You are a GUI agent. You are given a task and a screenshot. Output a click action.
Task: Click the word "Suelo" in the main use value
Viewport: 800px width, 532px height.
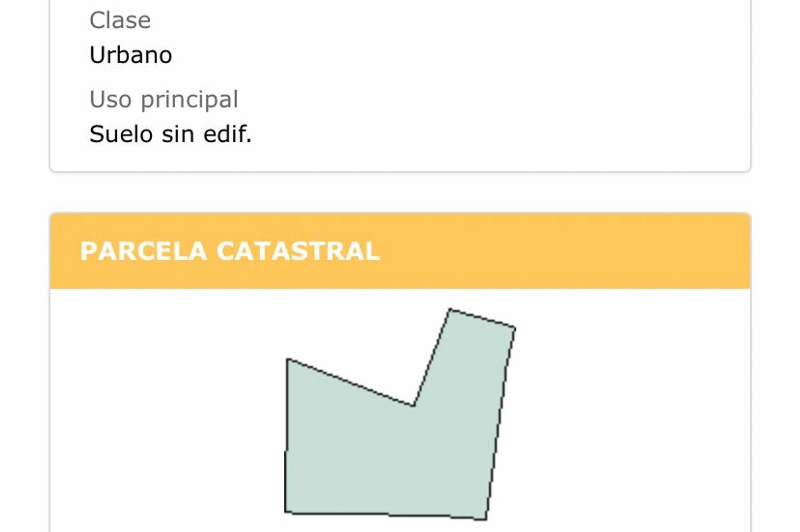[121, 134]
